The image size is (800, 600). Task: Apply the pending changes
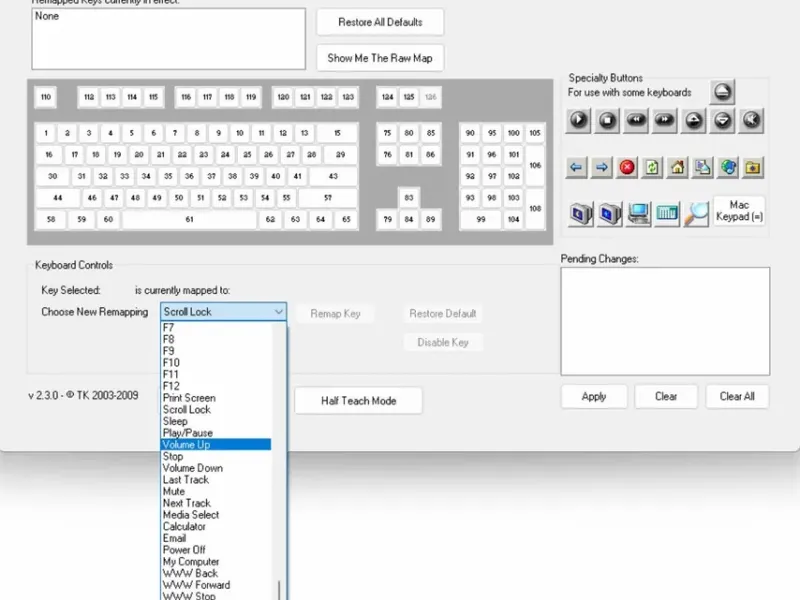[x=594, y=396]
